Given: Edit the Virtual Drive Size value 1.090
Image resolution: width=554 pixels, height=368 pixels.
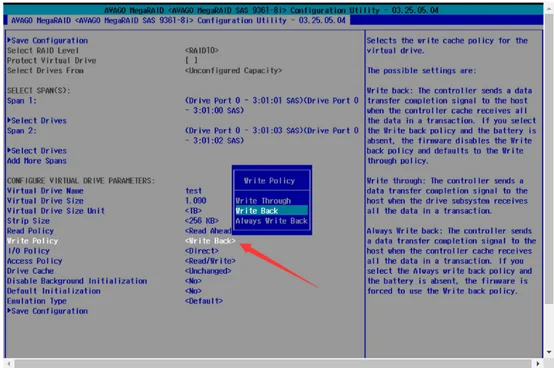Looking at the screenshot, I should pos(196,201).
